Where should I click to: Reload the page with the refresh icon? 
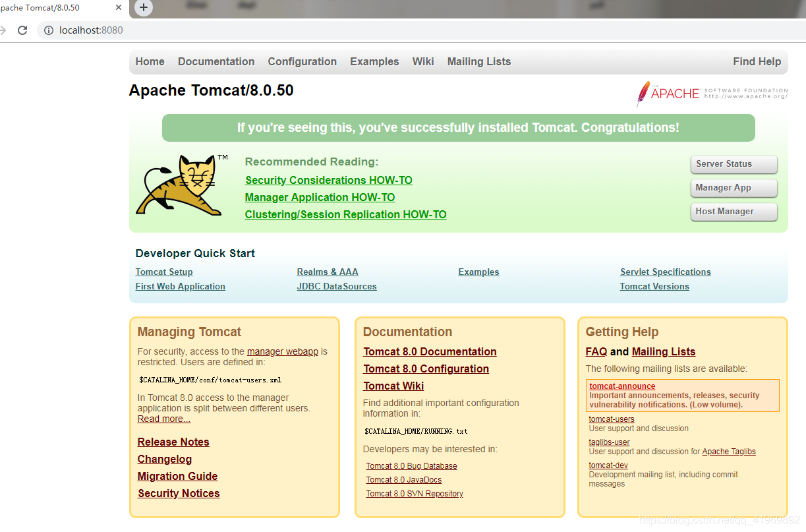click(x=22, y=30)
